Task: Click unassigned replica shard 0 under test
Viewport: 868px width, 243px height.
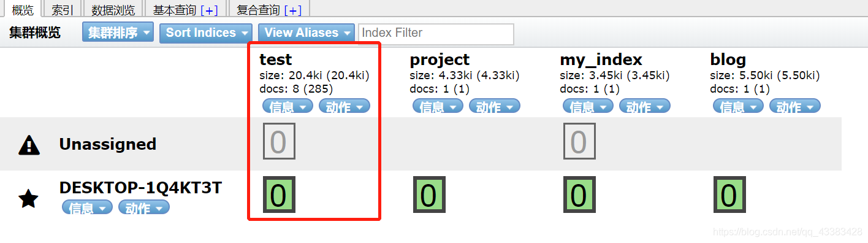Action: 279,141
